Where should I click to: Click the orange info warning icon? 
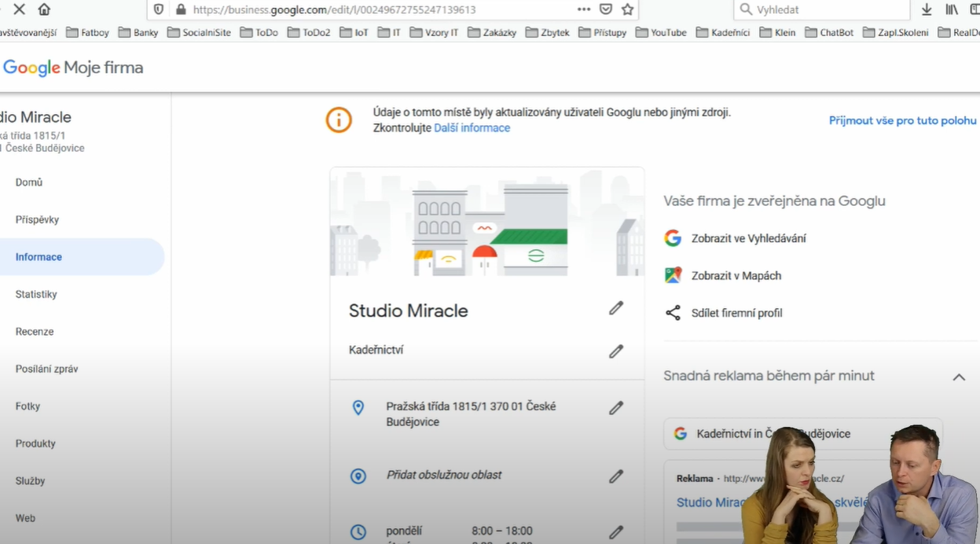pos(339,119)
